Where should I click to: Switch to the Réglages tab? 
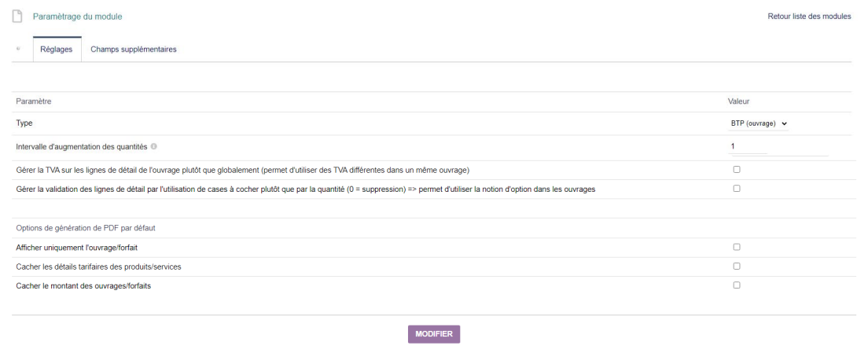click(57, 50)
